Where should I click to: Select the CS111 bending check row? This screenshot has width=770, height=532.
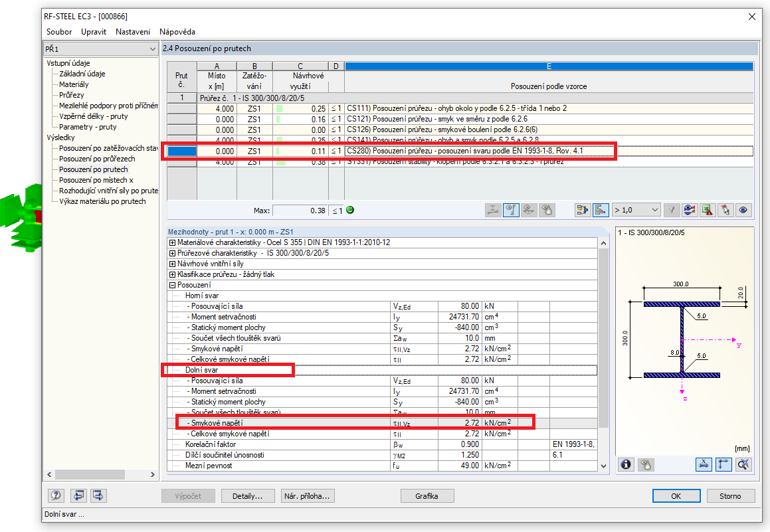point(460,108)
